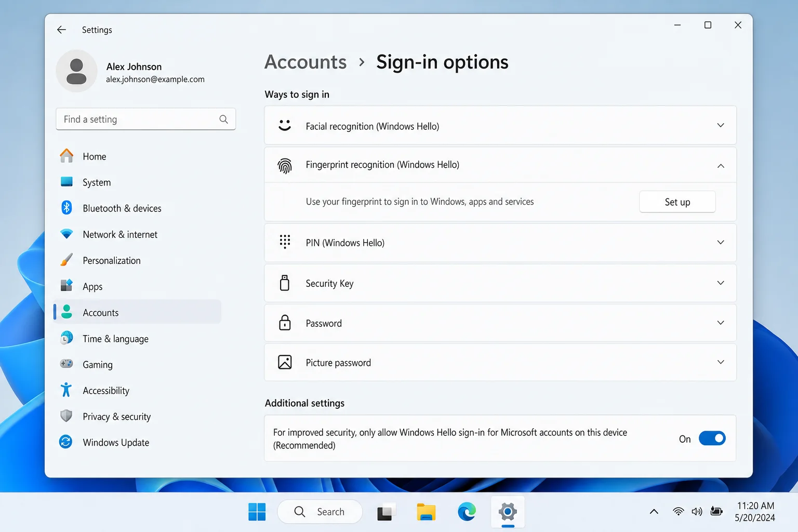The height and width of the screenshot is (532, 798).
Task: Click the Sign-in options heading
Action: (442, 62)
